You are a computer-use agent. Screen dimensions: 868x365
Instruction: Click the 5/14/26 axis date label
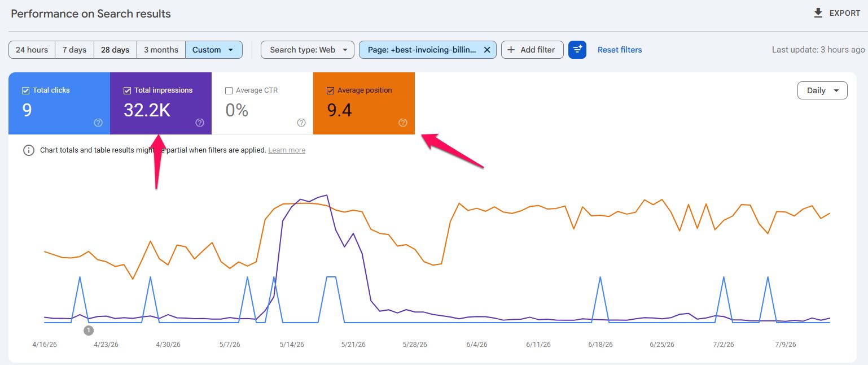coord(291,344)
